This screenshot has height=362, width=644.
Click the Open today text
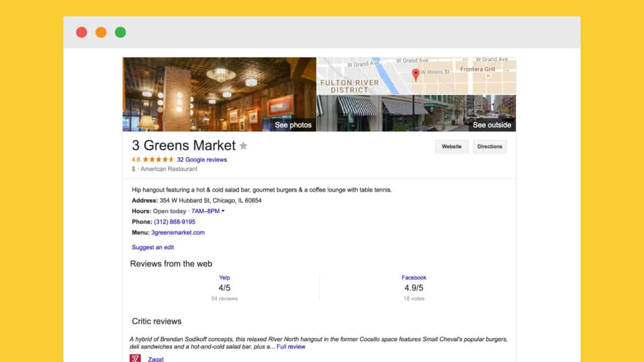coord(170,211)
